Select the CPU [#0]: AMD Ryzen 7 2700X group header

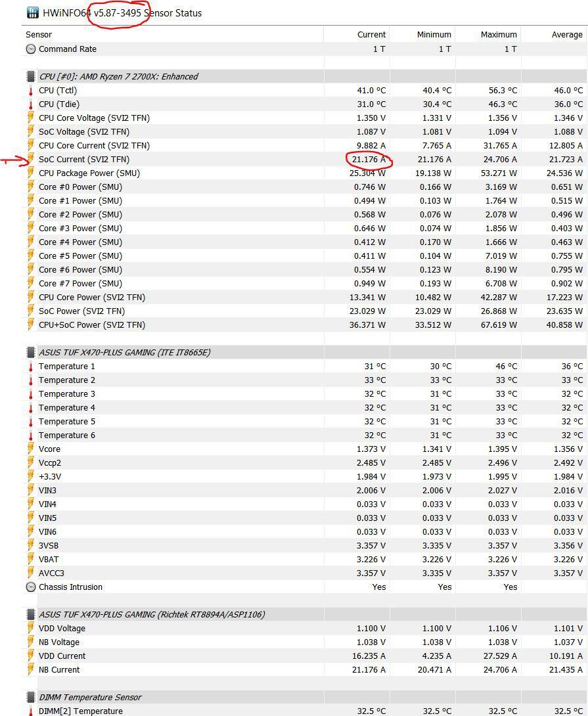click(x=119, y=76)
